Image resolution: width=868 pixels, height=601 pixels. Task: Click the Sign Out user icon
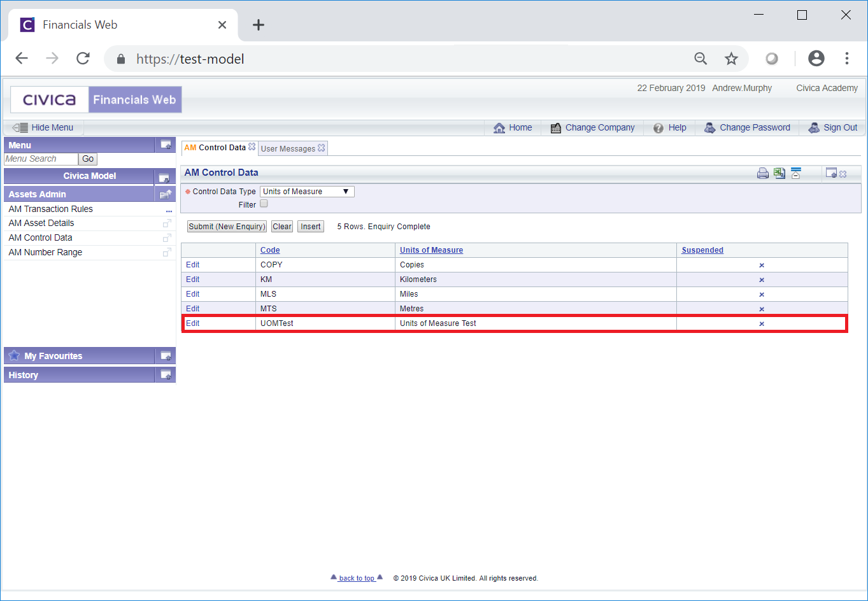click(x=814, y=128)
